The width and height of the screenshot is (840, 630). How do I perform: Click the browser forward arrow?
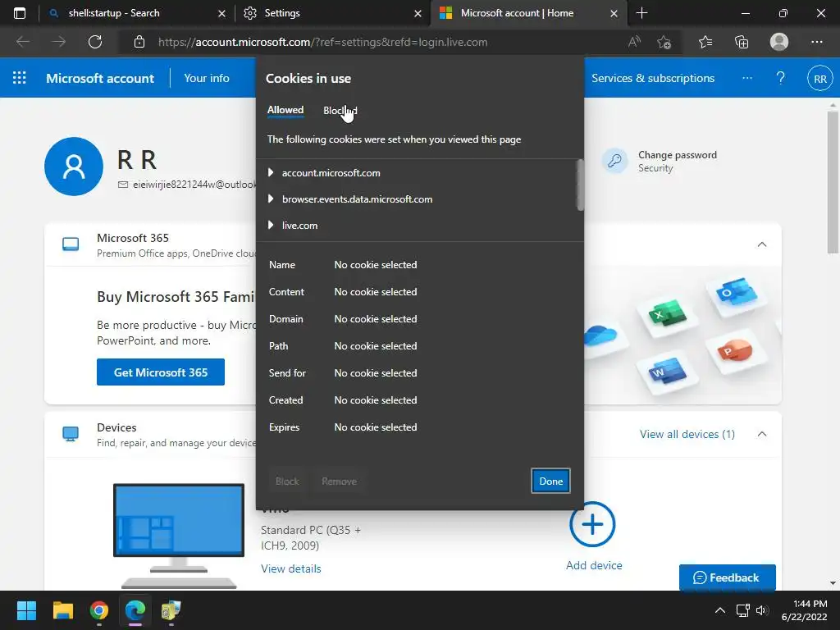(58, 42)
